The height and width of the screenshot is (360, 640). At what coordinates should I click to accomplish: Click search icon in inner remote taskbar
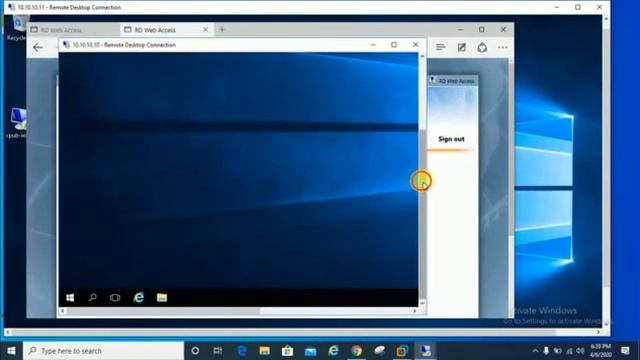93,298
